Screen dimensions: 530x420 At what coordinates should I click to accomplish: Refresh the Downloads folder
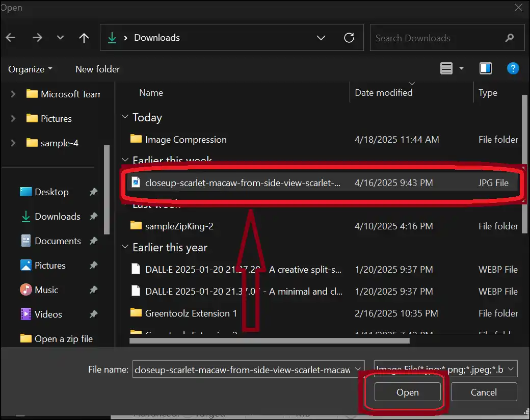point(349,38)
